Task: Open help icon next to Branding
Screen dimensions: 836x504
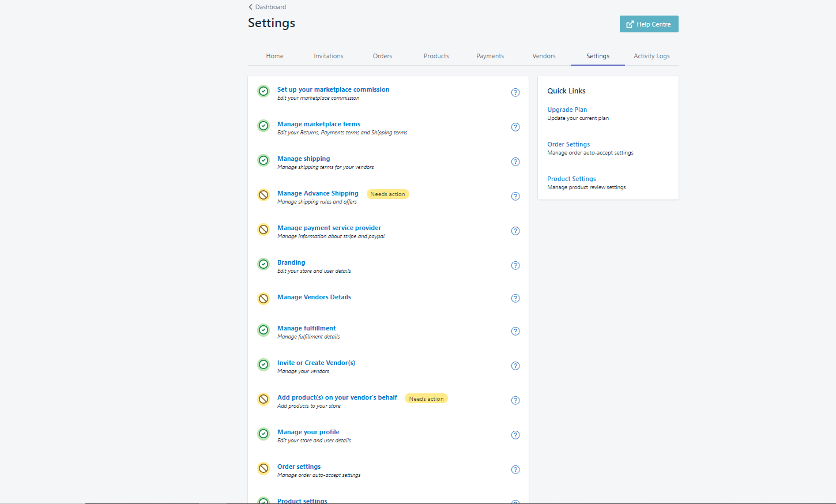Action: tap(515, 265)
